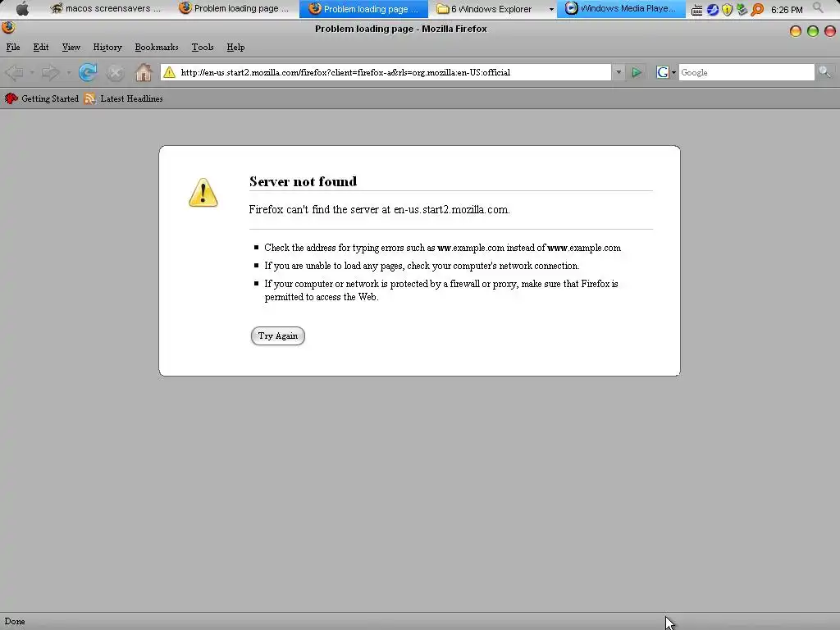Click the Done status bar text
The height and width of the screenshot is (630, 840).
[x=15, y=622]
